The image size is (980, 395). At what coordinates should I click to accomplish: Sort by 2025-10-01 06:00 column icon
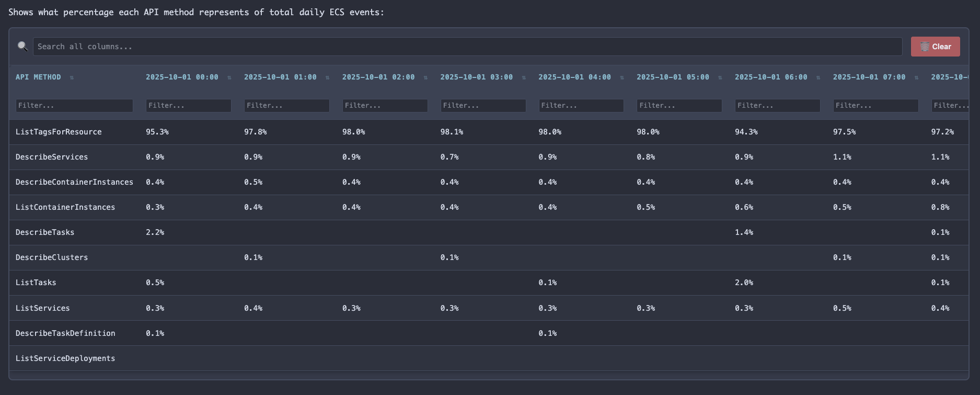pos(818,77)
